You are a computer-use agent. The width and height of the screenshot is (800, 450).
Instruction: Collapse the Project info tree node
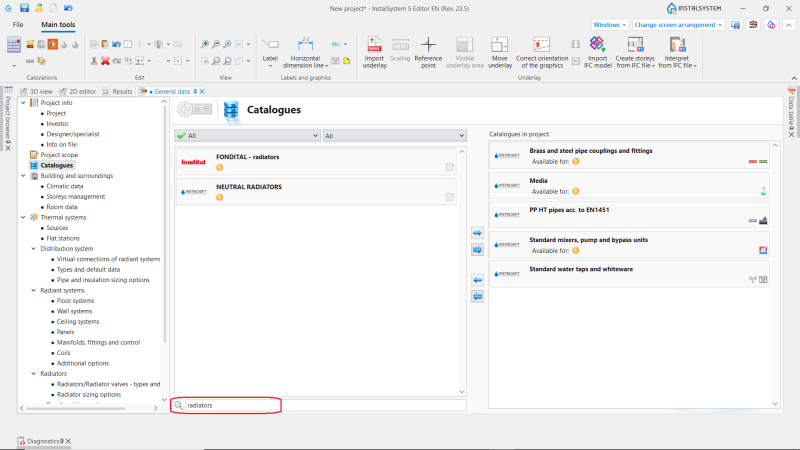(x=23, y=103)
